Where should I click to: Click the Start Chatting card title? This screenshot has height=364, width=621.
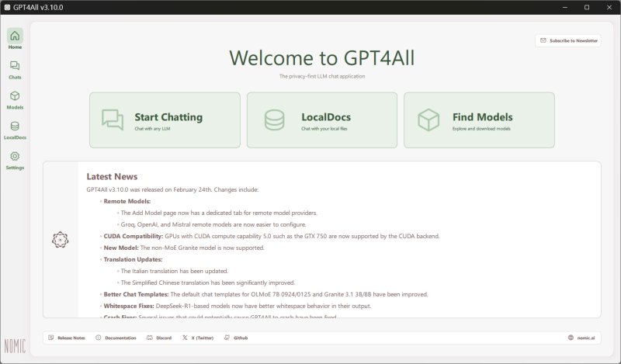tap(168, 117)
